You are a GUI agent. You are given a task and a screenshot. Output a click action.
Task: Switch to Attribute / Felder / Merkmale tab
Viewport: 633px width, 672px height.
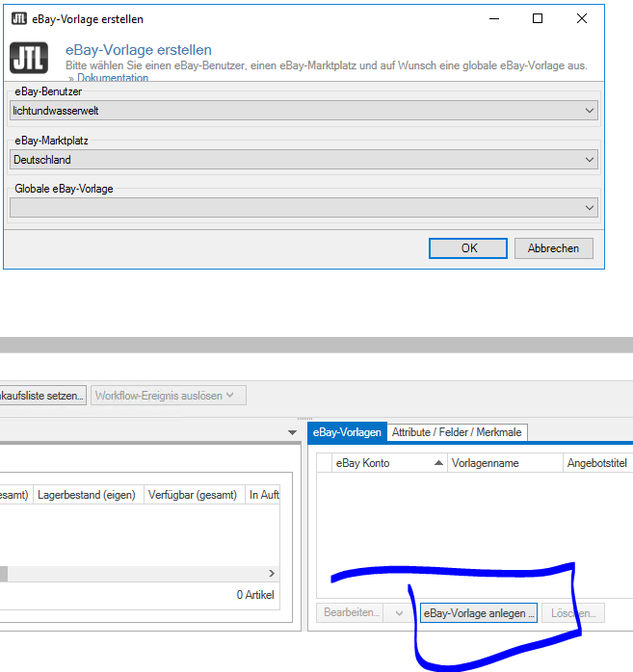(x=457, y=432)
